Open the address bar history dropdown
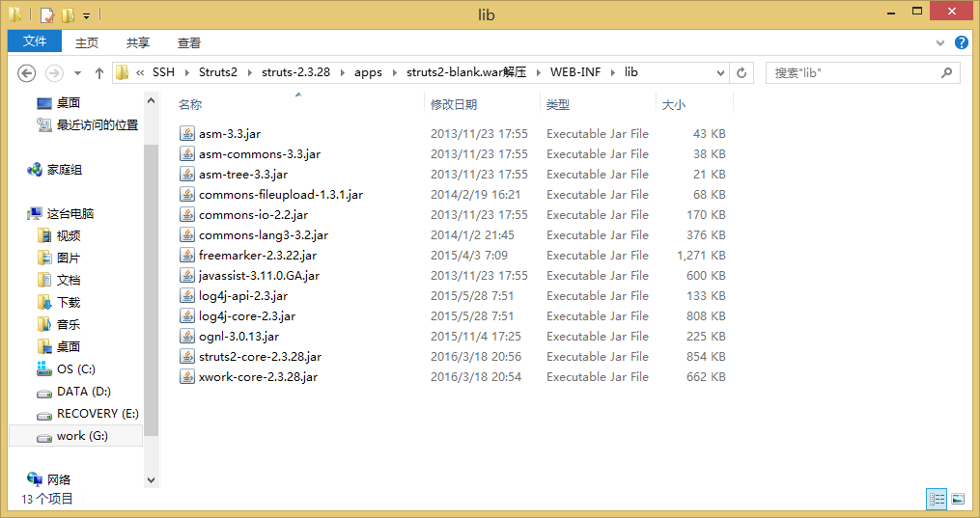The height and width of the screenshot is (518, 980). tap(720, 73)
